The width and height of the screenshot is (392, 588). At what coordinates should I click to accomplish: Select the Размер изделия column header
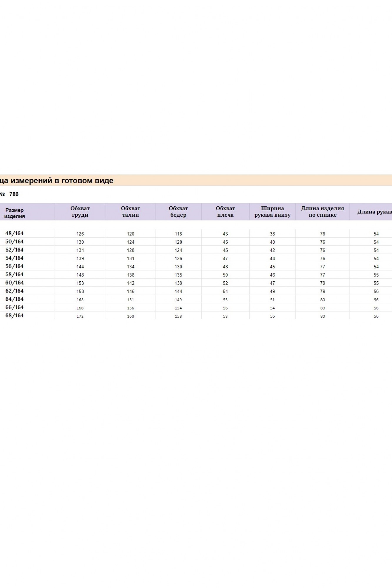[15, 213]
